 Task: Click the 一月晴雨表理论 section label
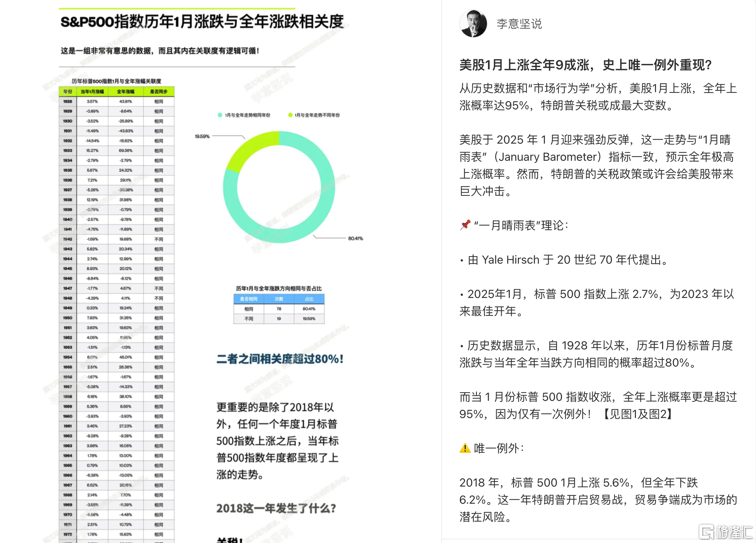(x=521, y=225)
